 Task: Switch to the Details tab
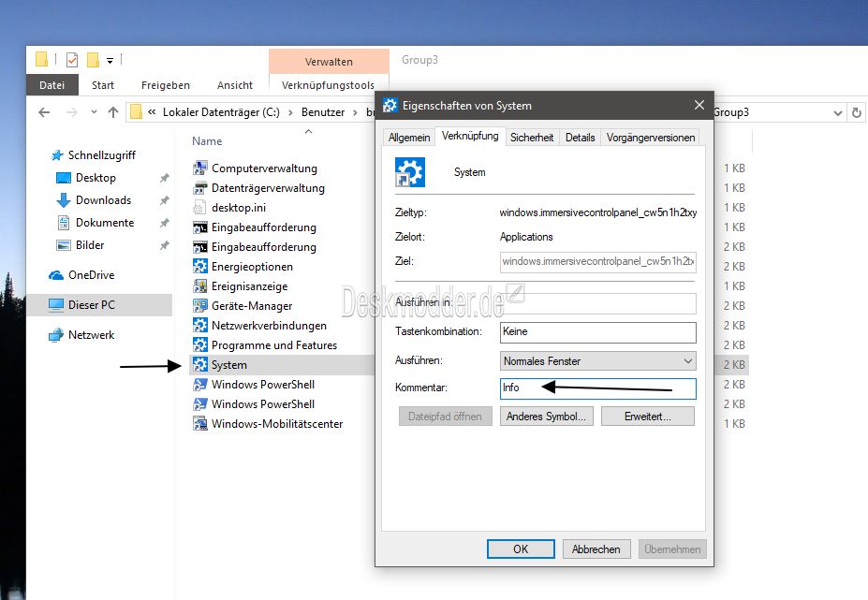[x=581, y=138]
